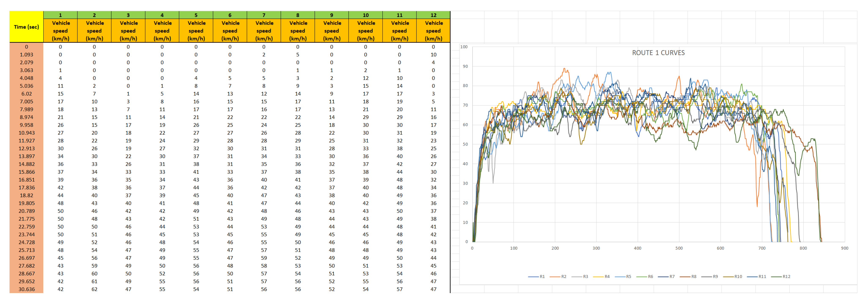The image size is (868, 303).
Task: Select the time cell 15.866
Action: (x=26, y=172)
